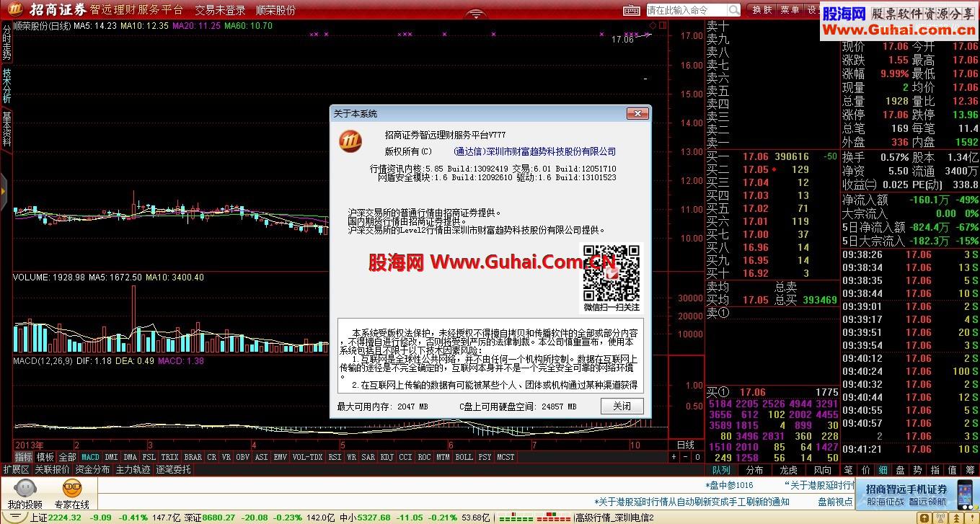Viewport: 980px width, 524px height.
Task: Select the KDJ indicator
Action: point(387,457)
